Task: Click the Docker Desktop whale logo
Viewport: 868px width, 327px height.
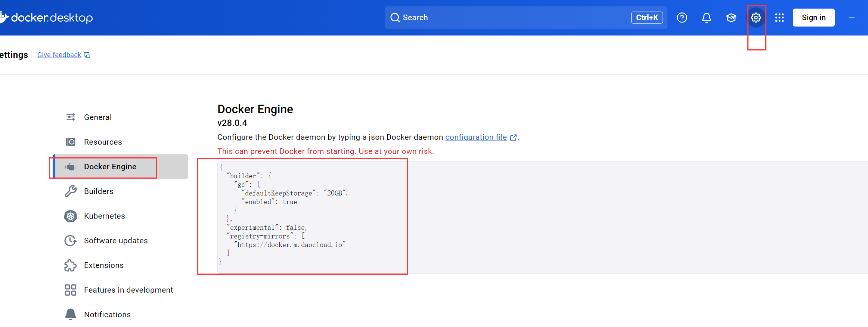Action: click(4, 17)
